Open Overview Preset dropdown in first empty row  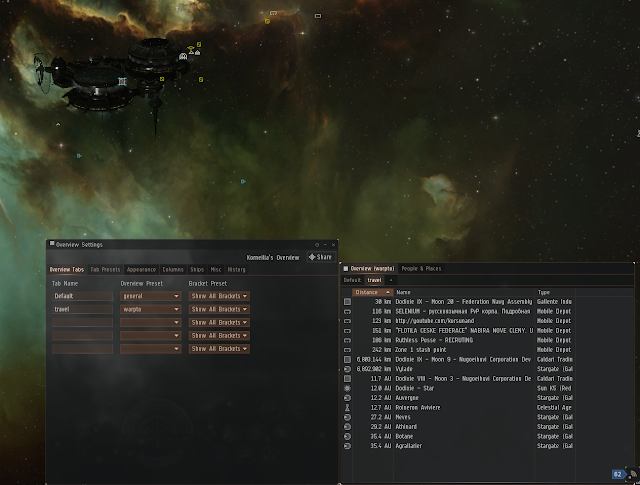tap(151, 323)
